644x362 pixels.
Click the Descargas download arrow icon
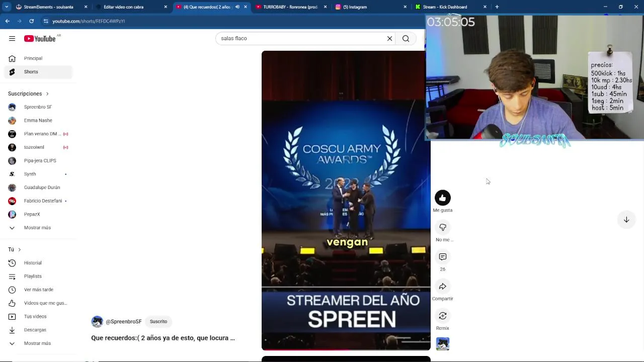click(x=12, y=330)
